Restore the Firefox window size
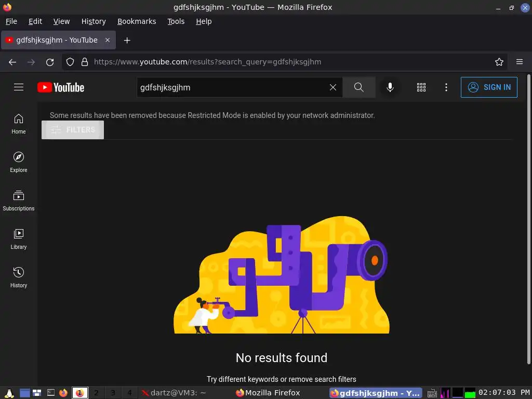This screenshot has width=532, height=399. tap(512, 7)
